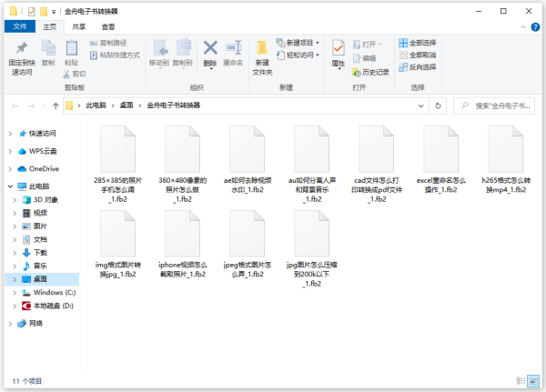Image resolution: width=546 pixels, height=392 pixels.
Task: Open the New item (新建项目) dropdown
Action: coord(298,43)
